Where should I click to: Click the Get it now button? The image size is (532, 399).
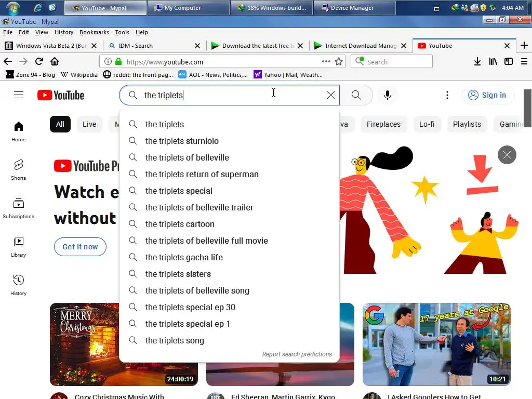point(80,247)
